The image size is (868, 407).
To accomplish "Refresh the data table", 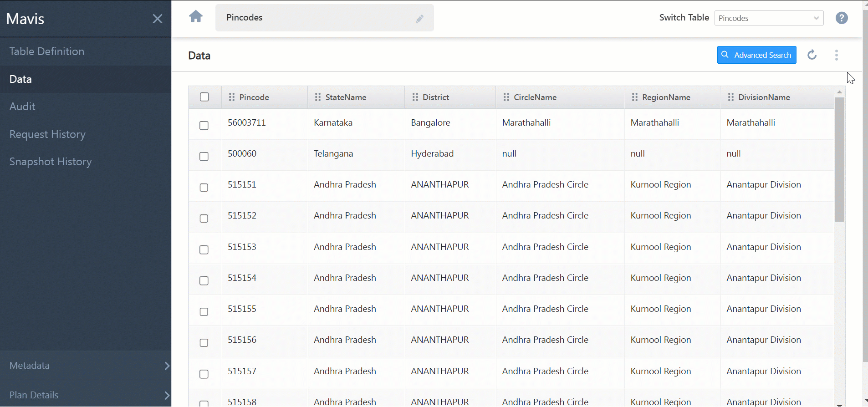I will point(812,55).
